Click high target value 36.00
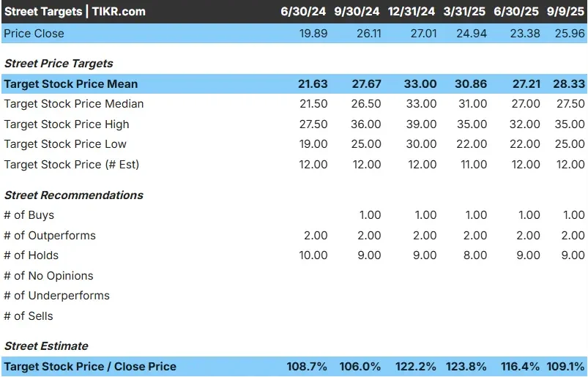 pyautogui.click(x=366, y=124)
